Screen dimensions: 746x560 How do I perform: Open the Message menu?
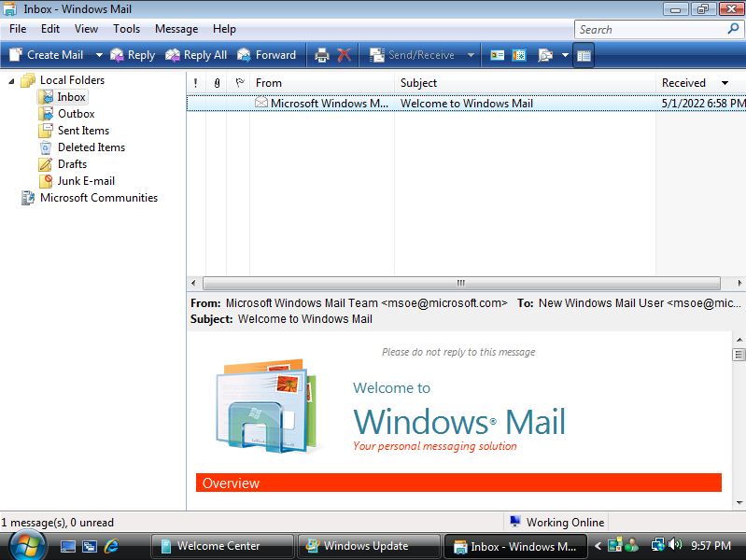176,29
